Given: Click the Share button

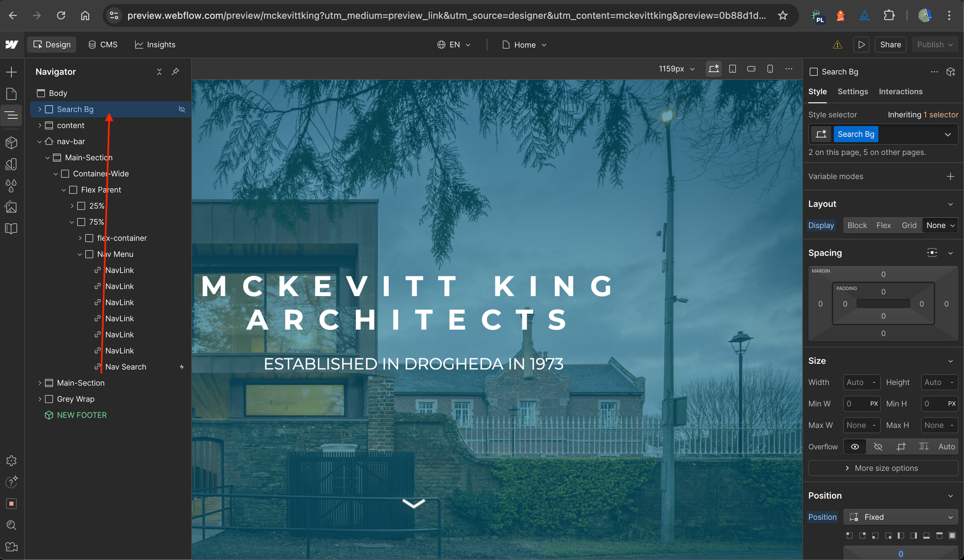Looking at the screenshot, I should tap(890, 45).
